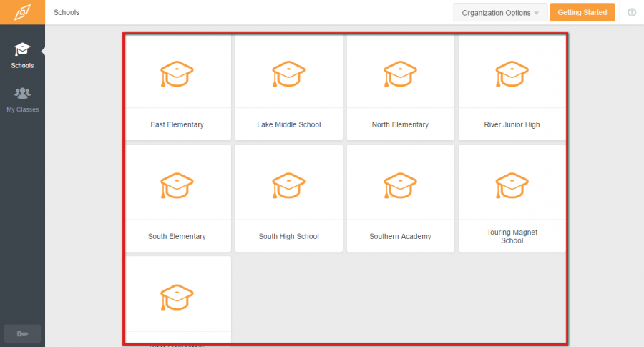
Task: Select the South Elementary label
Action: (x=177, y=236)
